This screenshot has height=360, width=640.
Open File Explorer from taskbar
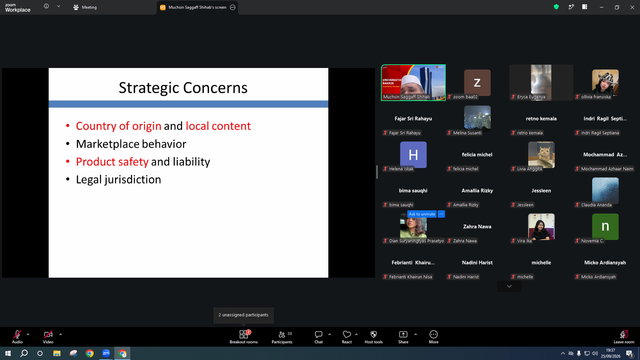(57, 353)
